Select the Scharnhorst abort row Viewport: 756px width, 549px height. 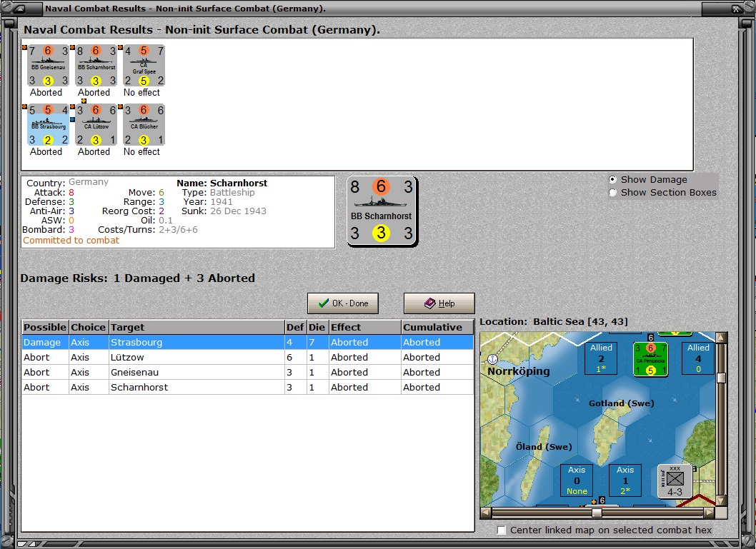248,387
